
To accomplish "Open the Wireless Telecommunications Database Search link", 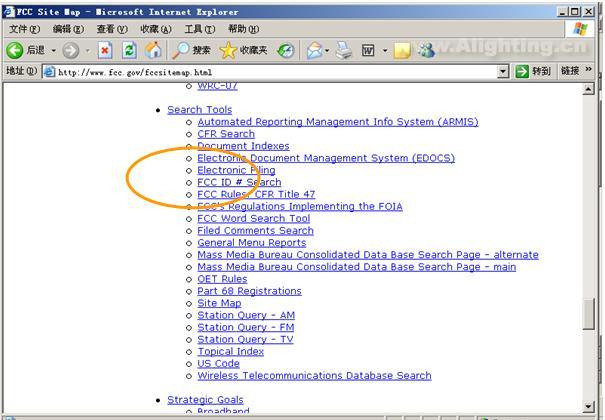I will coord(314,376).
